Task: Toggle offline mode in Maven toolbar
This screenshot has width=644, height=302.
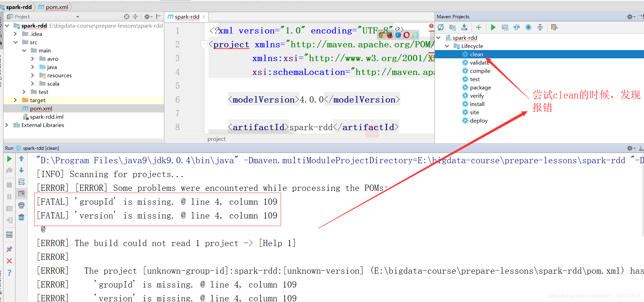Action: click(x=517, y=27)
